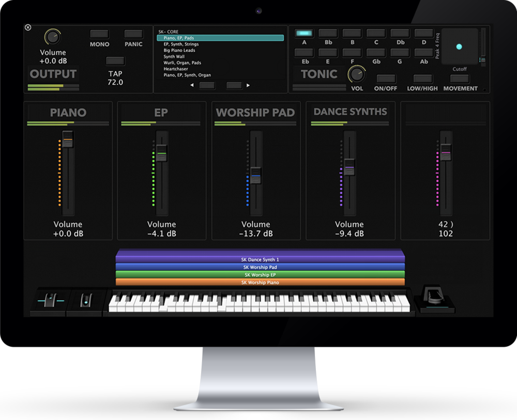The width and height of the screenshot is (517, 420).
Task: Click the Worship Pad volume fader handle
Action: [255, 175]
